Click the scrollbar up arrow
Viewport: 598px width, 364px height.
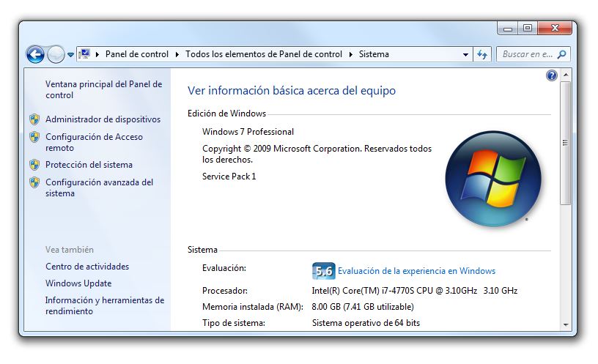tap(566, 75)
